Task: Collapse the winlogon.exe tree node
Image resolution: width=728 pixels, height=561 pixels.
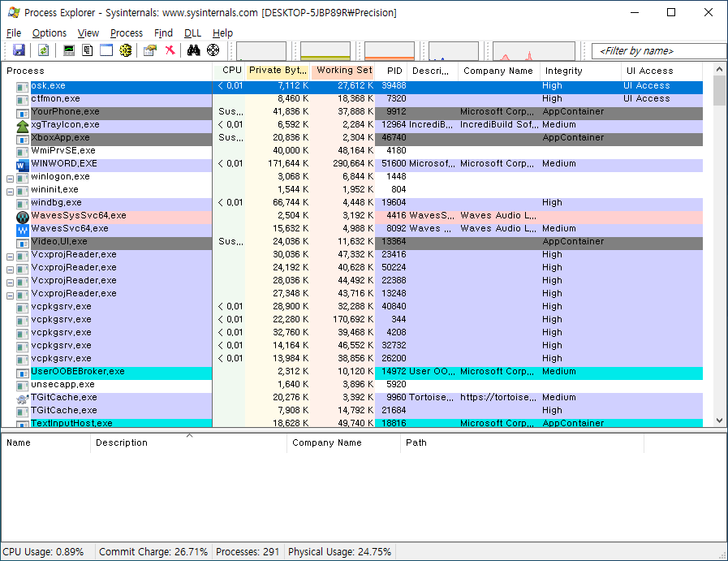Action: click(11, 179)
